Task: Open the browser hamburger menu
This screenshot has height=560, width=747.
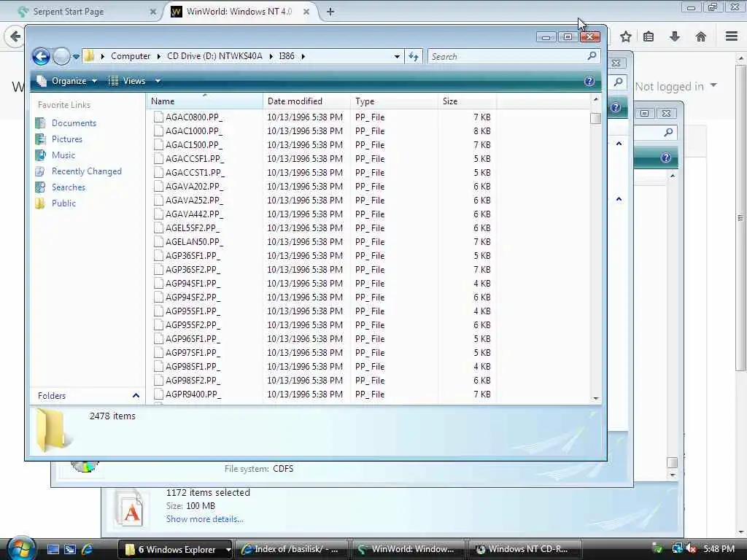Action: pyautogui.click(x=732, y=36)
